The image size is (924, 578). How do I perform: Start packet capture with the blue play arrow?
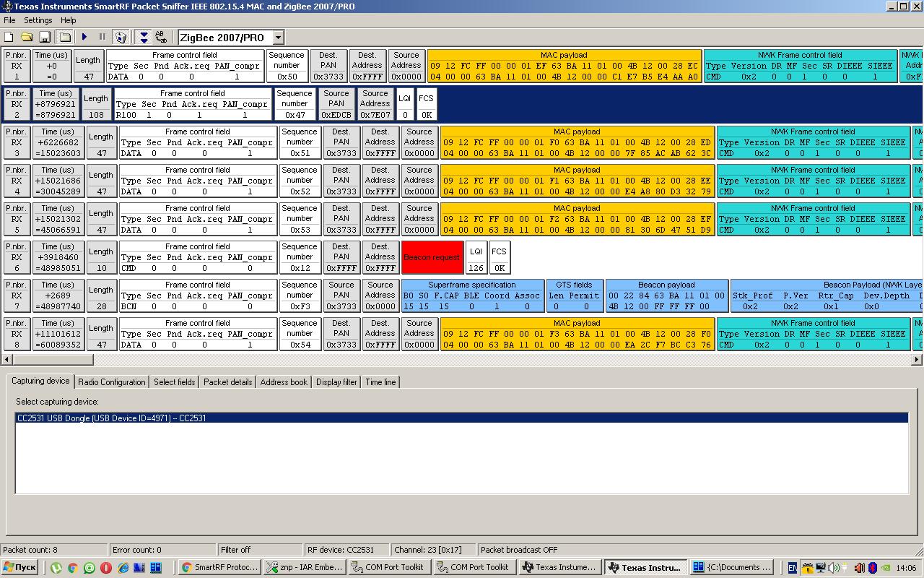coord(84,37)
